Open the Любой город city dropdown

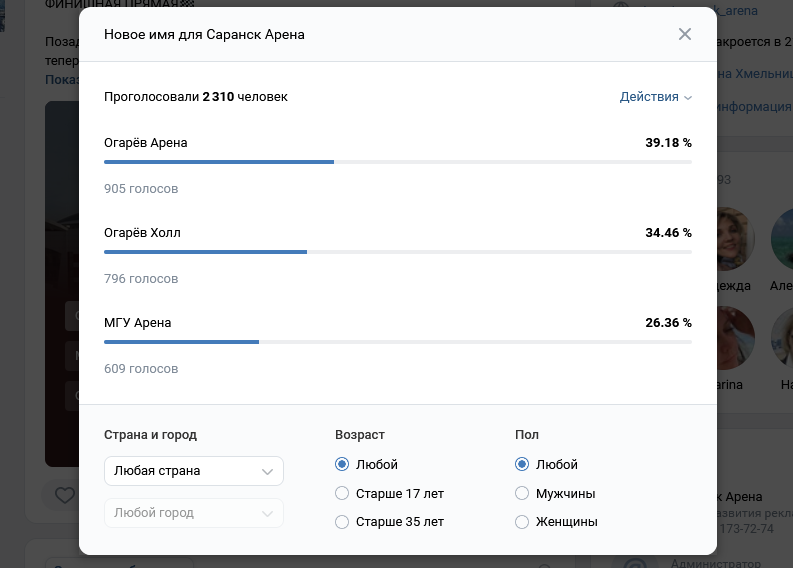(x=194, y=513)
